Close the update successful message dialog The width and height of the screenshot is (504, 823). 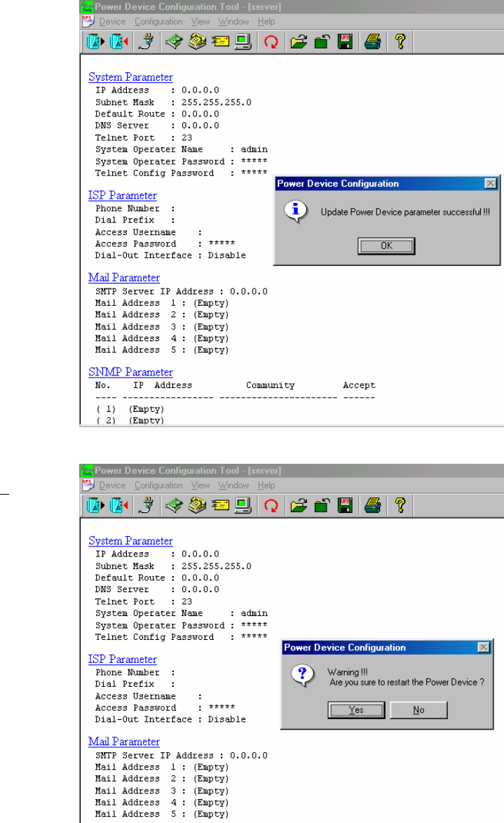pos(491,183)
